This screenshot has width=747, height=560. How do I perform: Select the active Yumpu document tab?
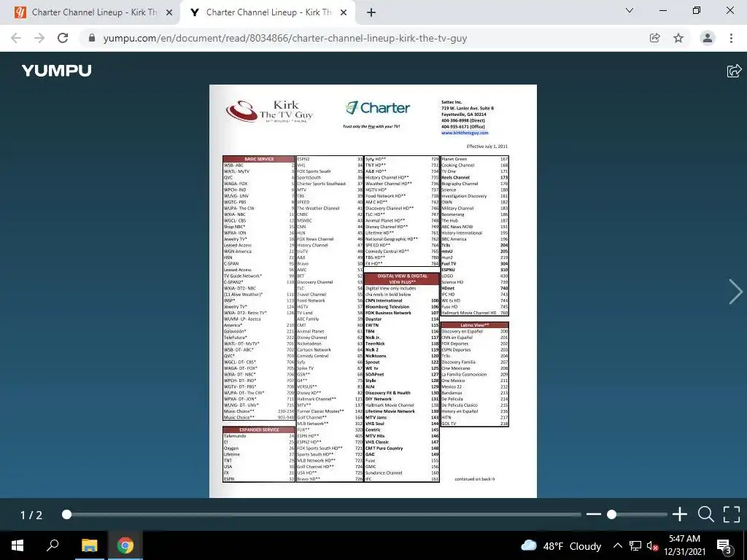[267, 13]
